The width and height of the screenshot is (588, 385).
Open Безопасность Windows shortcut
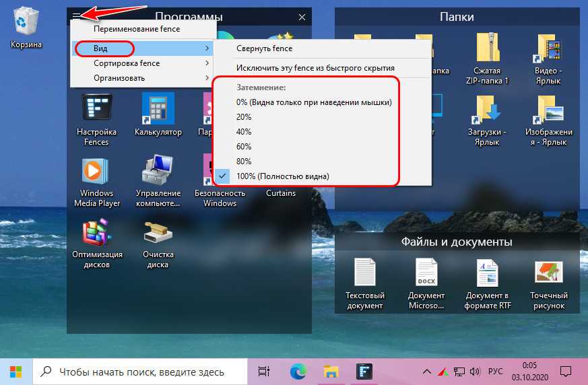[x=220, y=182]
